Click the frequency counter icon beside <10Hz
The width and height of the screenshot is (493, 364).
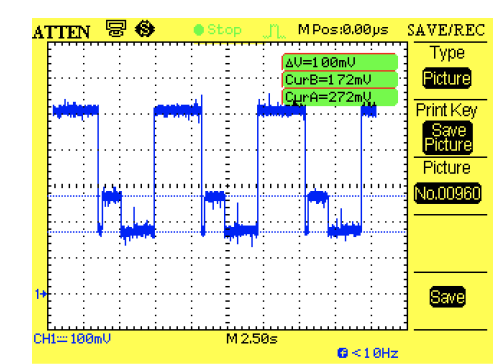click(x=342, y=353)
